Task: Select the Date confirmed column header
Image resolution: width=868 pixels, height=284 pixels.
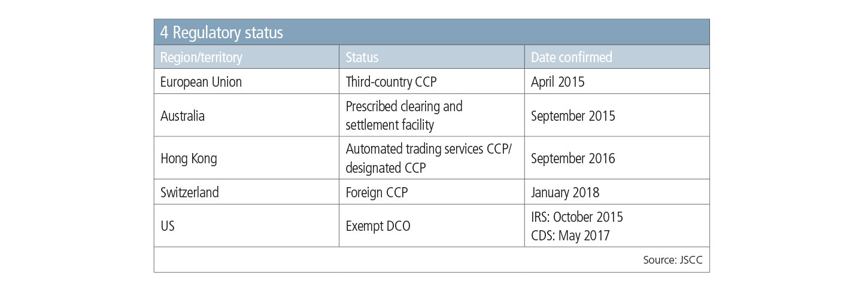Action: click(x=571, y=57)
